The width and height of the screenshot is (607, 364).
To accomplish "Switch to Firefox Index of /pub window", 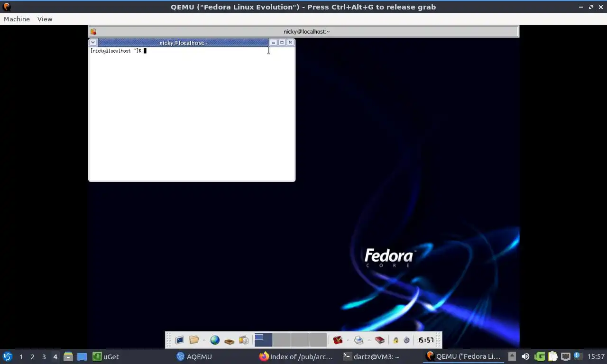I will coord(296,356).
